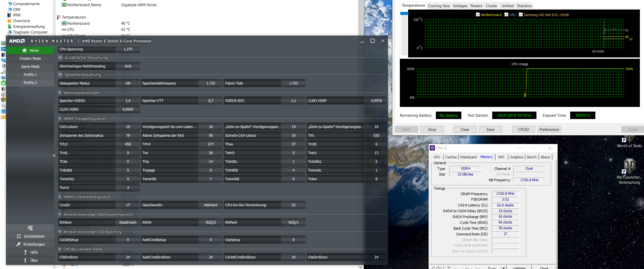This screenshot has width=644, height=269.
Task: Click the WoTLauncher desktop shortcut icon
Action: (x=629, y=166)
